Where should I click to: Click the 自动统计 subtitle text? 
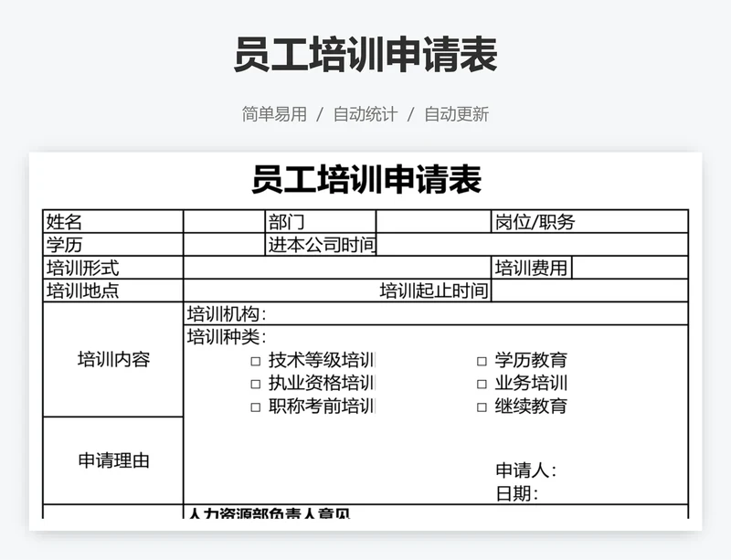coord(365,114)
